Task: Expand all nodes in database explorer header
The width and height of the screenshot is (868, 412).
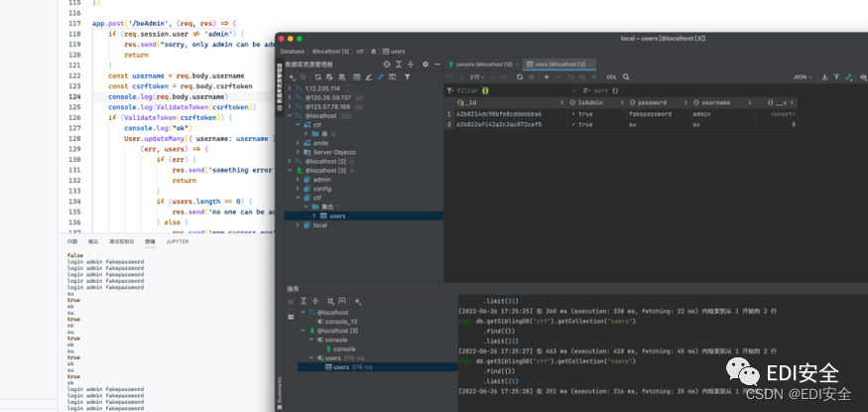Action: pyautogui.click(x=399, y=65)
